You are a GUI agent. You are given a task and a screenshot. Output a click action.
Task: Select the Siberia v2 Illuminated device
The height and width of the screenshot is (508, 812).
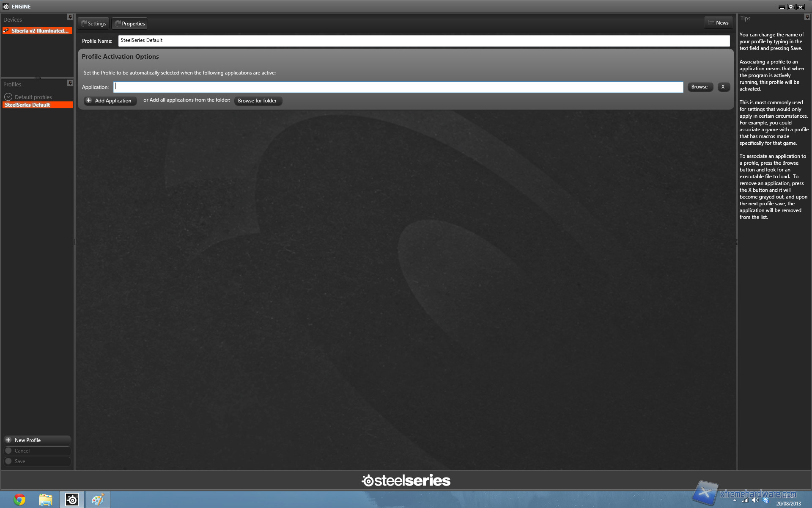[37, 31]
